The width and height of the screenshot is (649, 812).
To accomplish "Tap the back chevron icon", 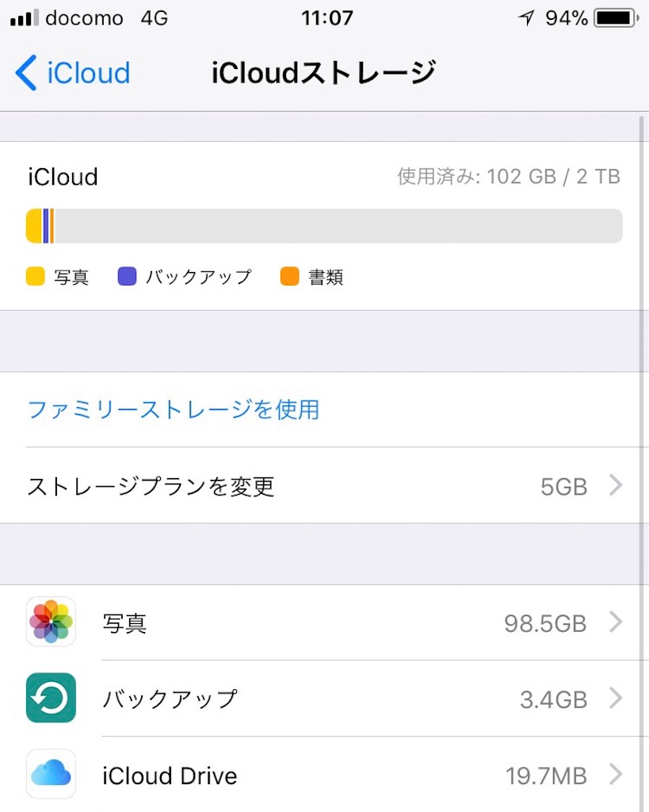I will 26,72.
